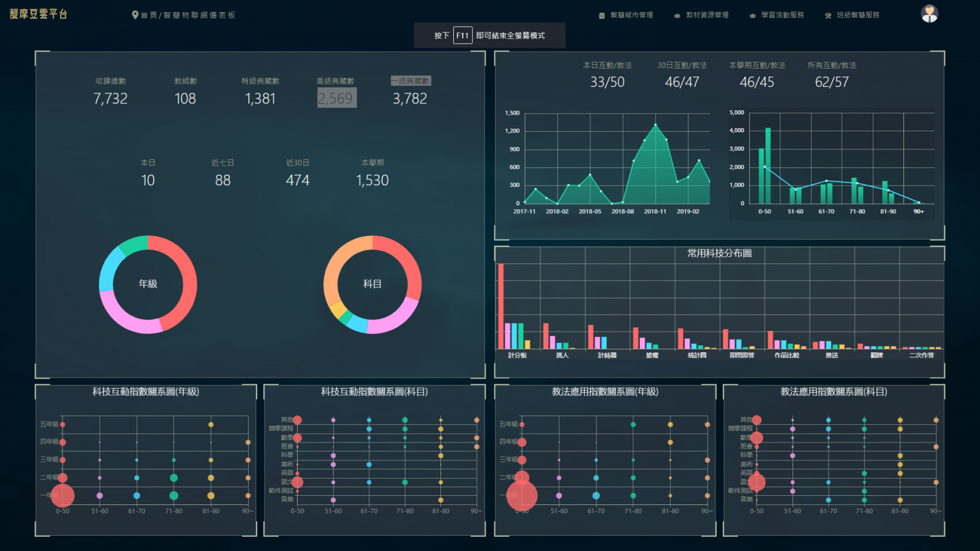Click the 本學期 1,530 count
The width and height of the screenshot is (980, 551).
(x=372, y=180)
